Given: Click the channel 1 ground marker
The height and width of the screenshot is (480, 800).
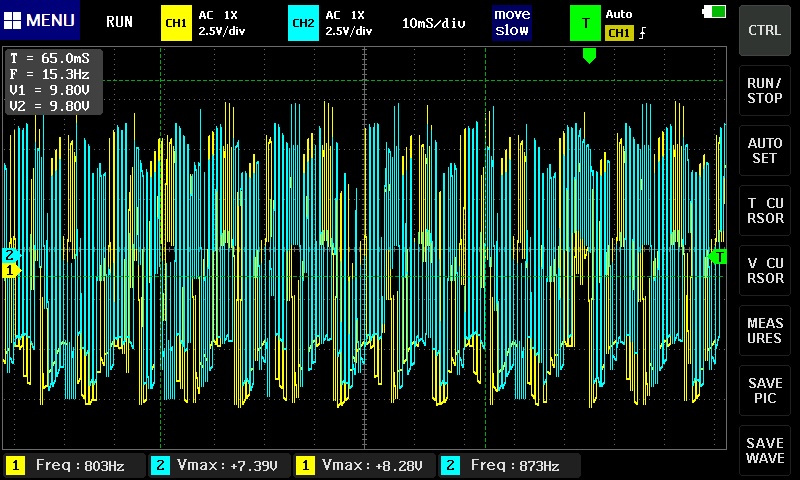Looking at the screenshot, I should 11,270.
